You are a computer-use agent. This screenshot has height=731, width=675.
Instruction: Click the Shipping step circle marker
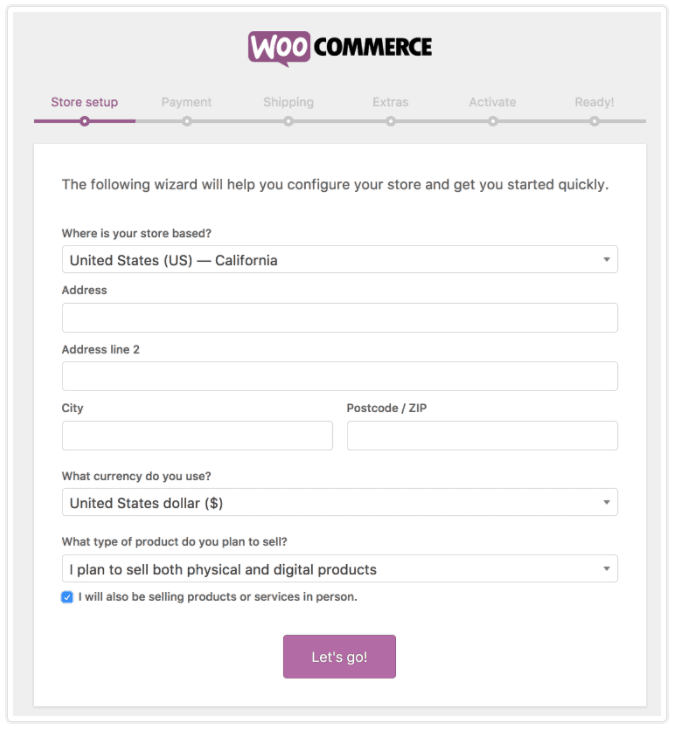288,122
